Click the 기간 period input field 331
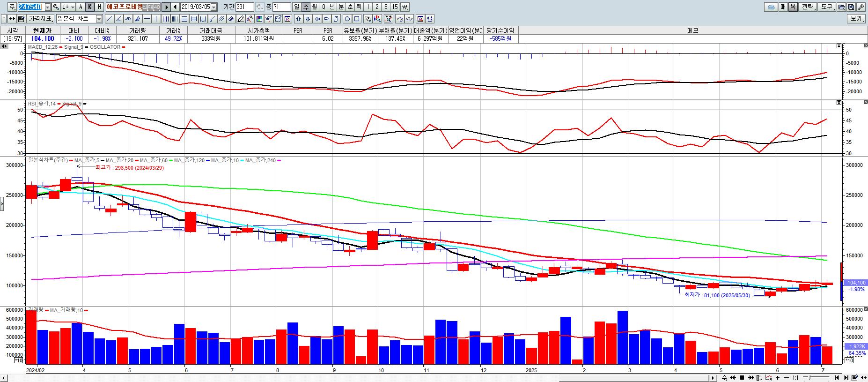 244,7
